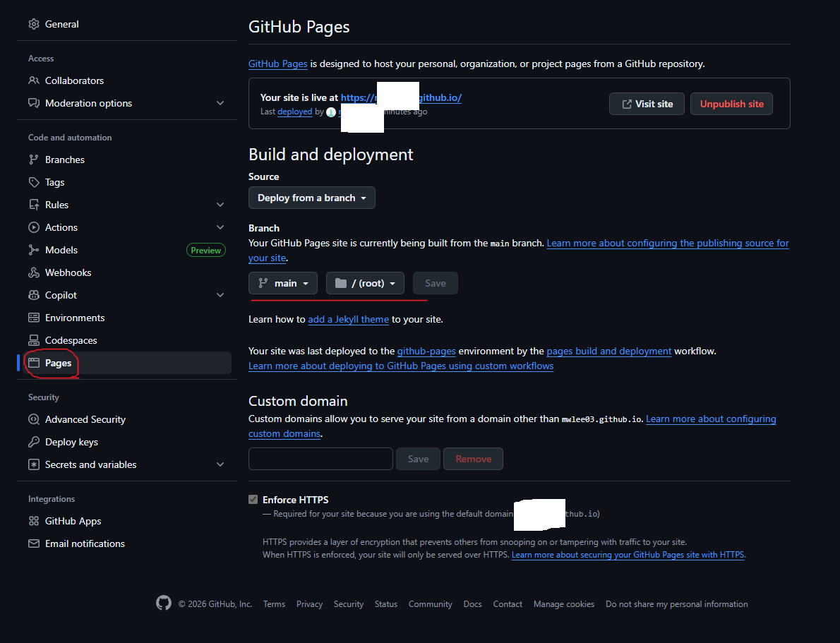Open Learn more about configuring custom domains
840x643 pixels.
pos(711,419)
